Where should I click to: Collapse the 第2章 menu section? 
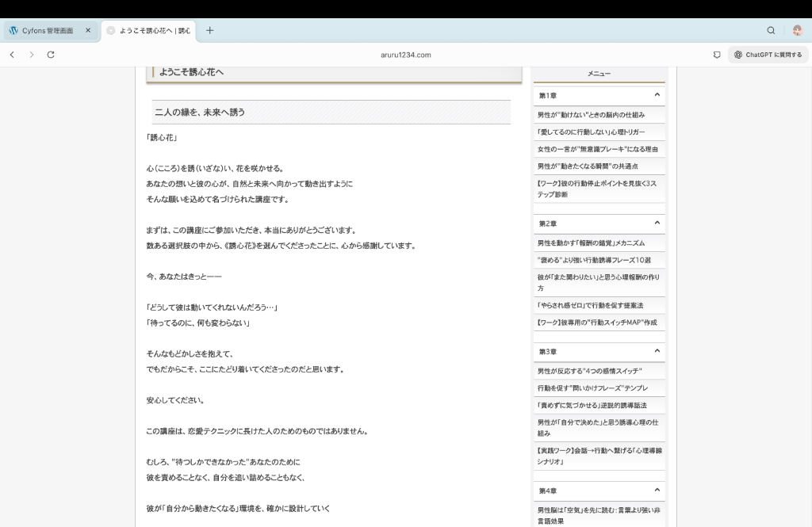pos(657,223)
